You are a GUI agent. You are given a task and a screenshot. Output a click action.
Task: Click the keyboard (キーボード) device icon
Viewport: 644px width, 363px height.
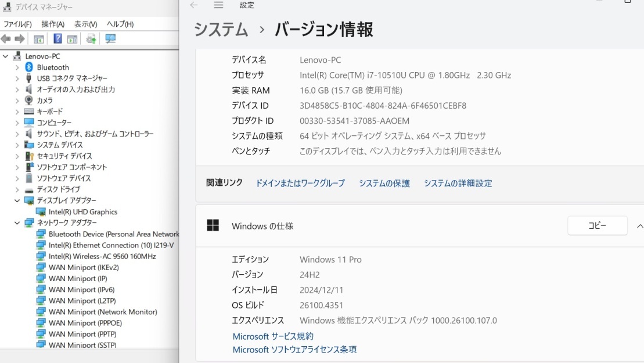pos(29,112)
